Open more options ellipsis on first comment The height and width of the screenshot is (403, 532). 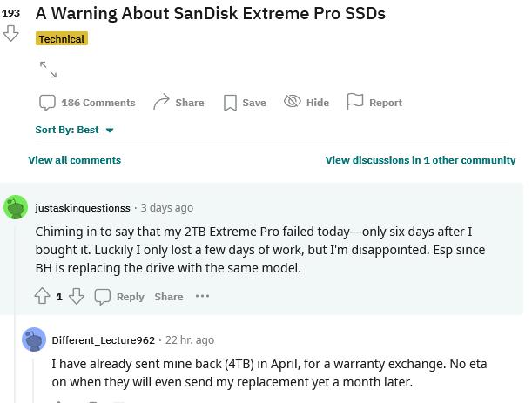(x=203, y=296)
